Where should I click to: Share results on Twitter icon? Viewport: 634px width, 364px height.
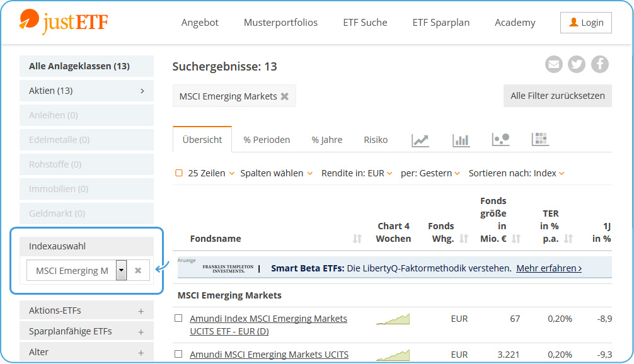577,64
